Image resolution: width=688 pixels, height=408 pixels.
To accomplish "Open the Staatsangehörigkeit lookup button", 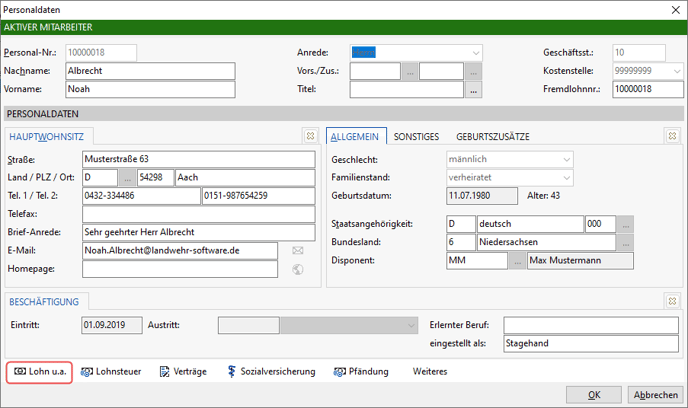I will pos(625,224).
